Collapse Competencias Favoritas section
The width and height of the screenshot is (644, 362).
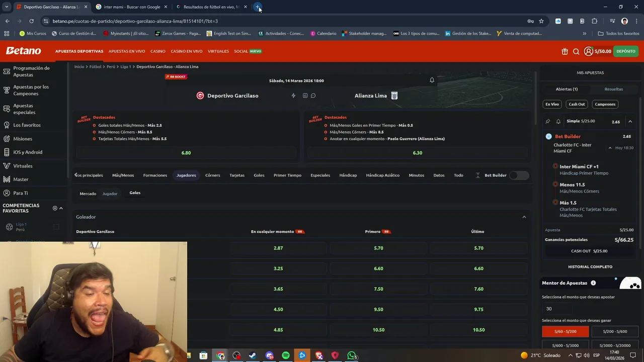point(61,208)
